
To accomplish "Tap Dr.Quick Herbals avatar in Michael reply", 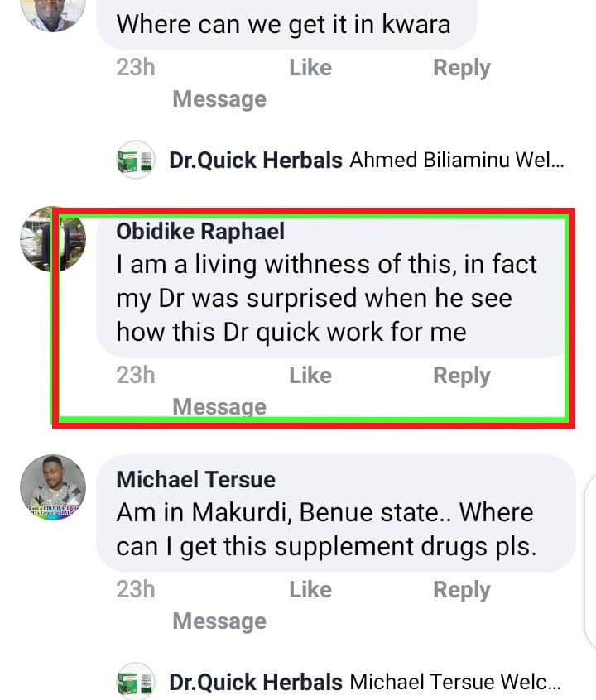I will (x=136, y=681).
